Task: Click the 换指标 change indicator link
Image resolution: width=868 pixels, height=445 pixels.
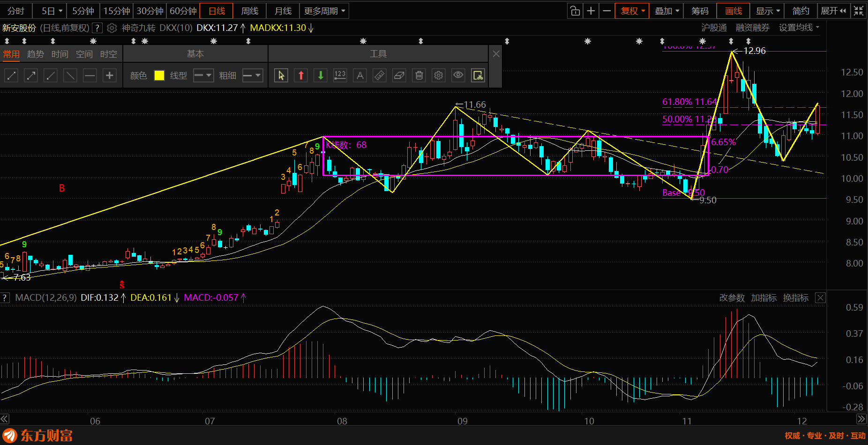Action: tap(795, 298)
